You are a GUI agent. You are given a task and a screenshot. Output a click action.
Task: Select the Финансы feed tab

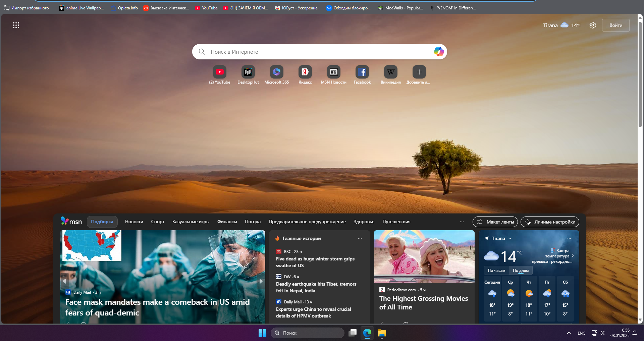[x=227, y=222]
